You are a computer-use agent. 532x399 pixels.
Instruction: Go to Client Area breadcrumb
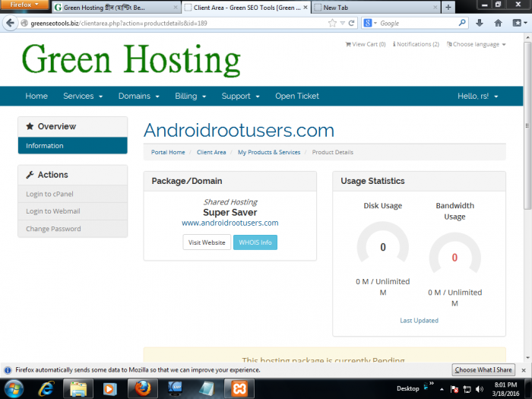point(211,152)
